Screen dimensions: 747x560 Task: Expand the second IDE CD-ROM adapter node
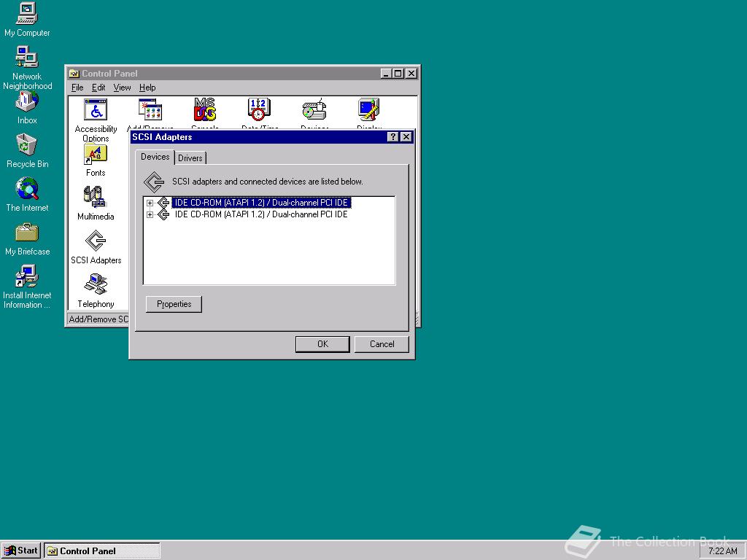click(150, 215)
